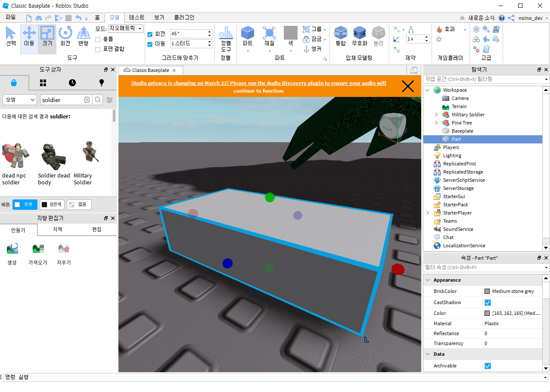The width and height of the screenshot is (550, 392).
Task: Expand the Military Soldier tree node
Action: click(x=436, y=115)
